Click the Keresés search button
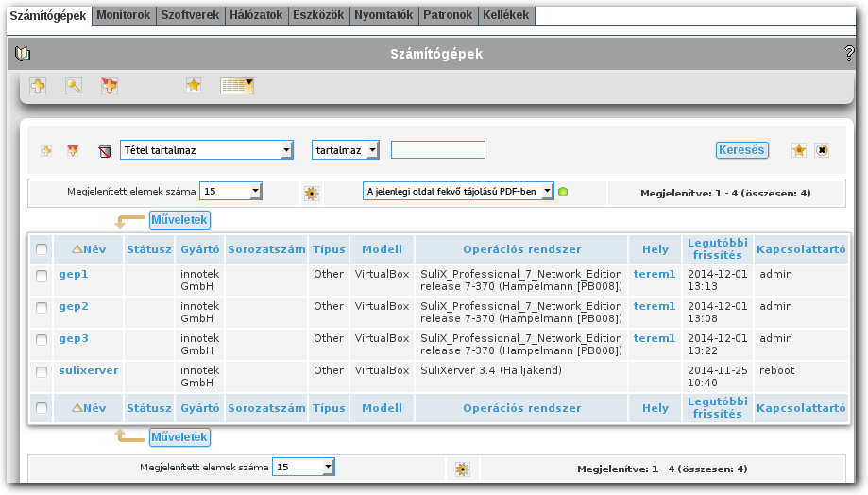 coord(741,150)
